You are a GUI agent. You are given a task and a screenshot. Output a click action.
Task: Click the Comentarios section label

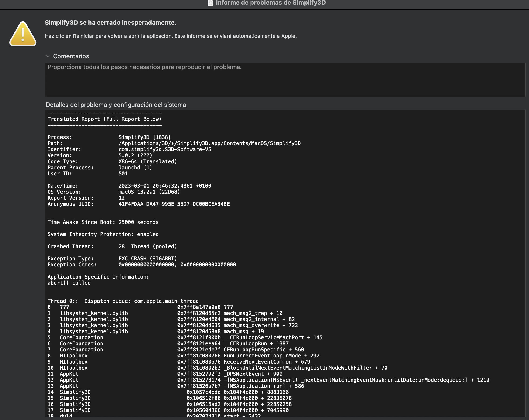71,56
